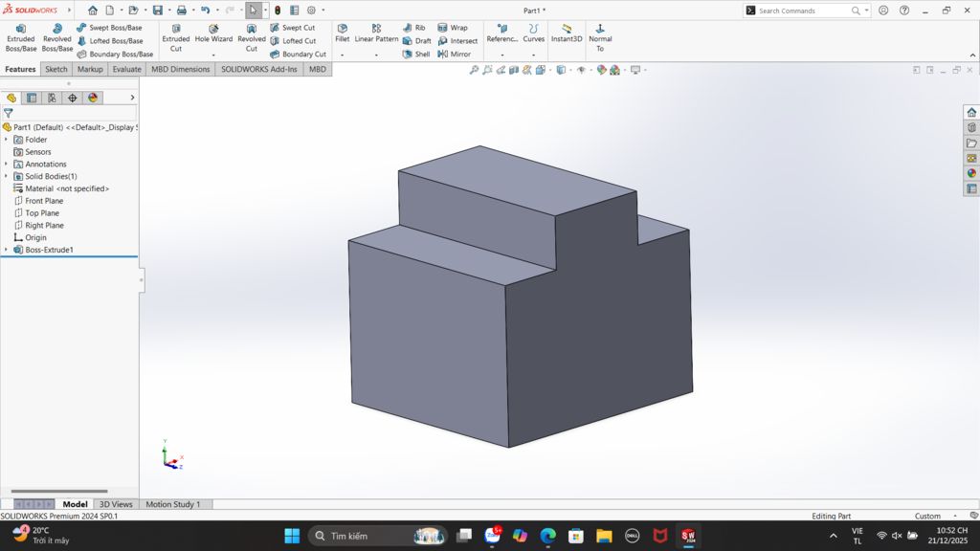This screenshot has width=980, height=551.
Task: Select the Revolved Boss/Base tool
Action: point(56,38)
